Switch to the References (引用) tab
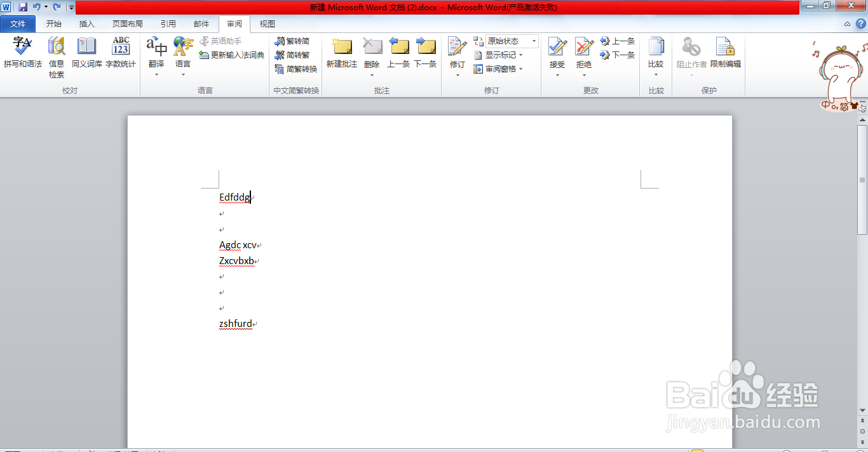The width and height of the screenshot is (868, 452). tap(168, 24)
